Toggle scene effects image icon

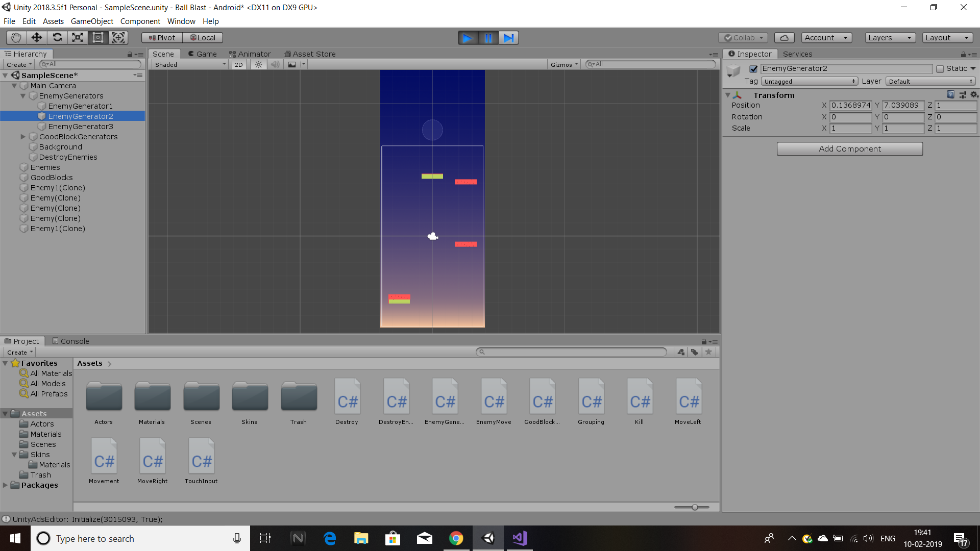click(x=292, y=65)
